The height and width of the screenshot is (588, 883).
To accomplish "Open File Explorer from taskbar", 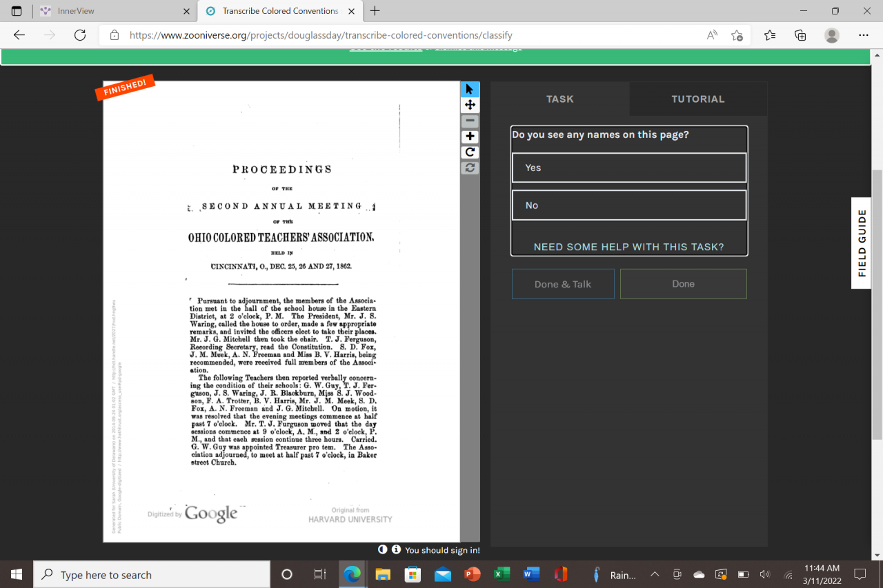I will (x=382, y=574).
